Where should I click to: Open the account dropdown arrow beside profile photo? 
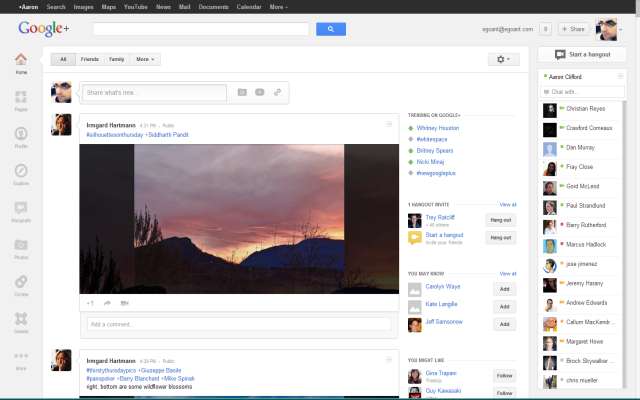pyautogui.click(x=621, y=29)
